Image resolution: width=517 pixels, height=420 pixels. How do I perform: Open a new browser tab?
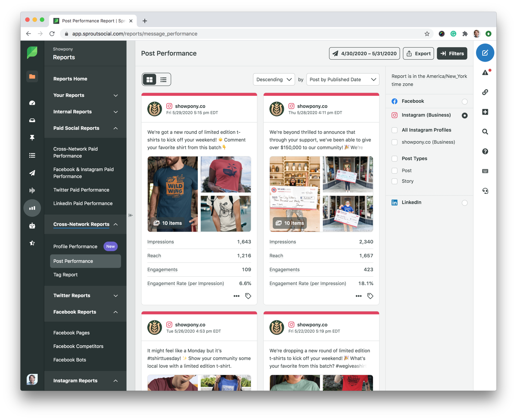click(145, 21)
